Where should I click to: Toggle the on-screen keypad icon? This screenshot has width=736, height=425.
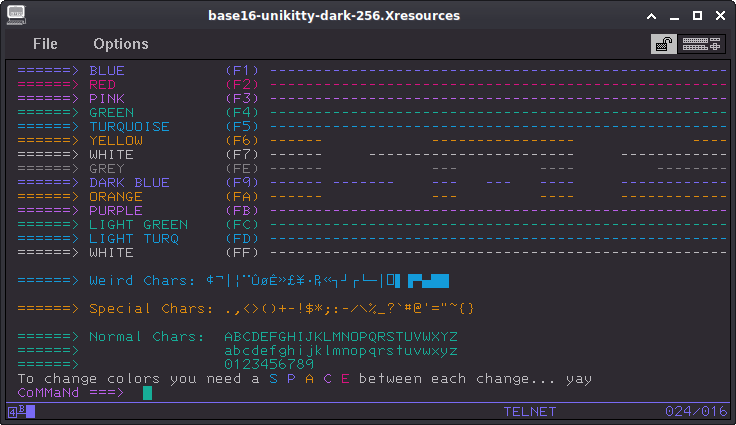click(701, 44)
